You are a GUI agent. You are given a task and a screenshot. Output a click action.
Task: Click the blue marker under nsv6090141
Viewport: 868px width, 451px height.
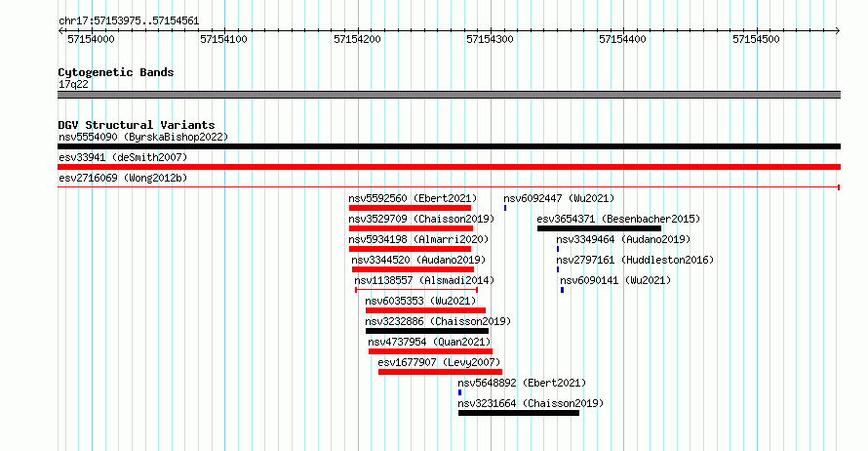click(x=562, y=290)
